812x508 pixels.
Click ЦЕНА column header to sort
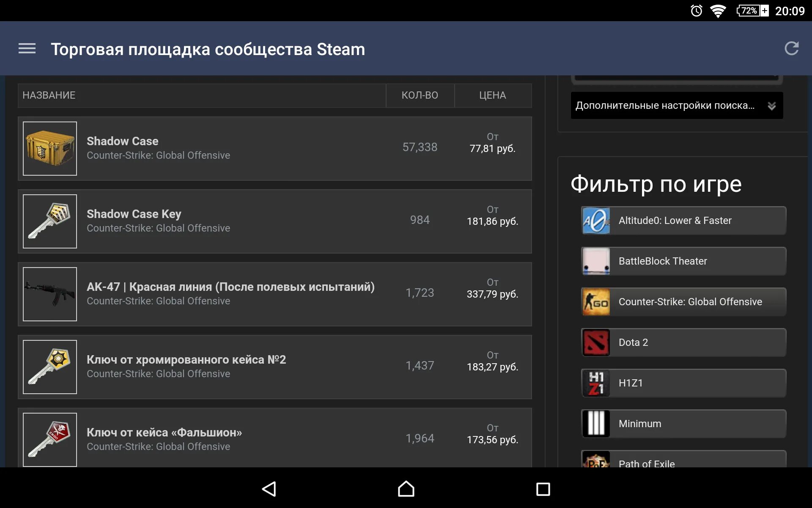(493, 95)
